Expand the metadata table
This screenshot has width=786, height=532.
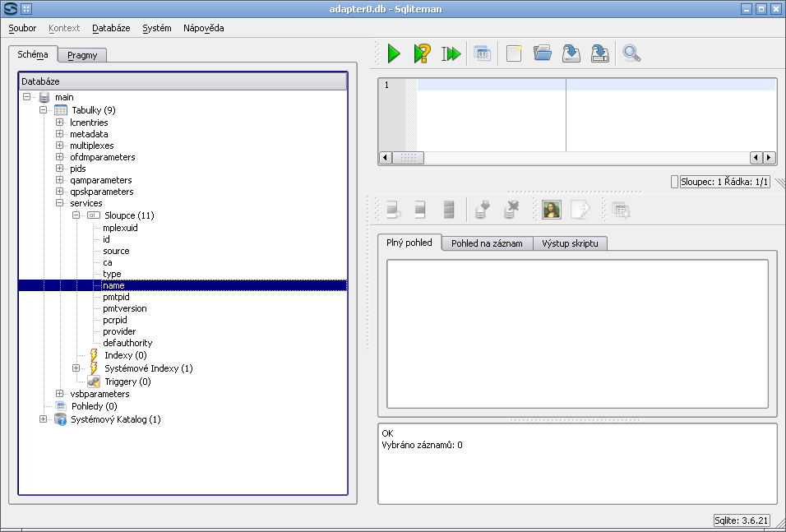[x=60, y=133]
